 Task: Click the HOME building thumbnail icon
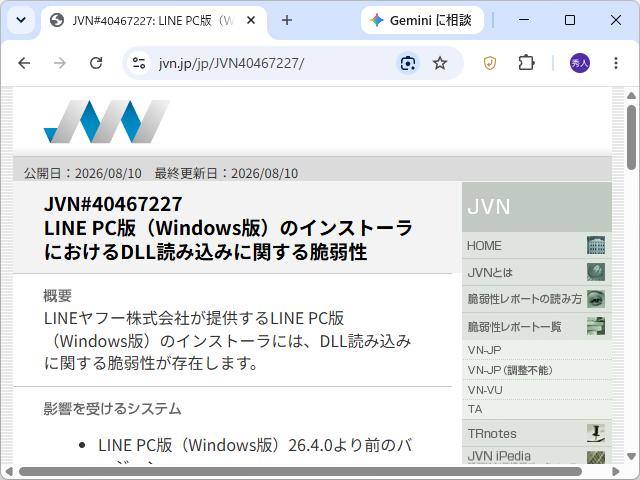[596, 245]
